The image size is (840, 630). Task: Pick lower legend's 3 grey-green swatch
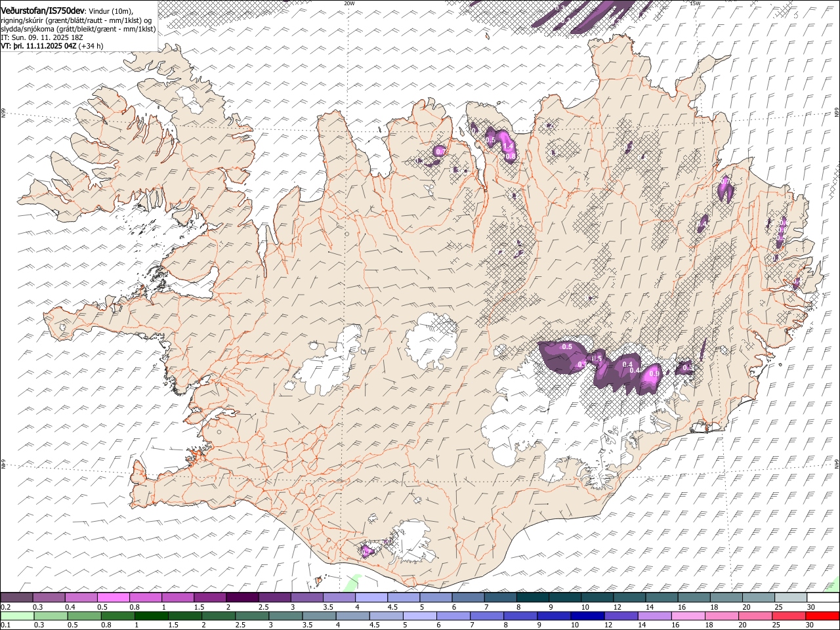pyautogui.click(x=285, y=616)
